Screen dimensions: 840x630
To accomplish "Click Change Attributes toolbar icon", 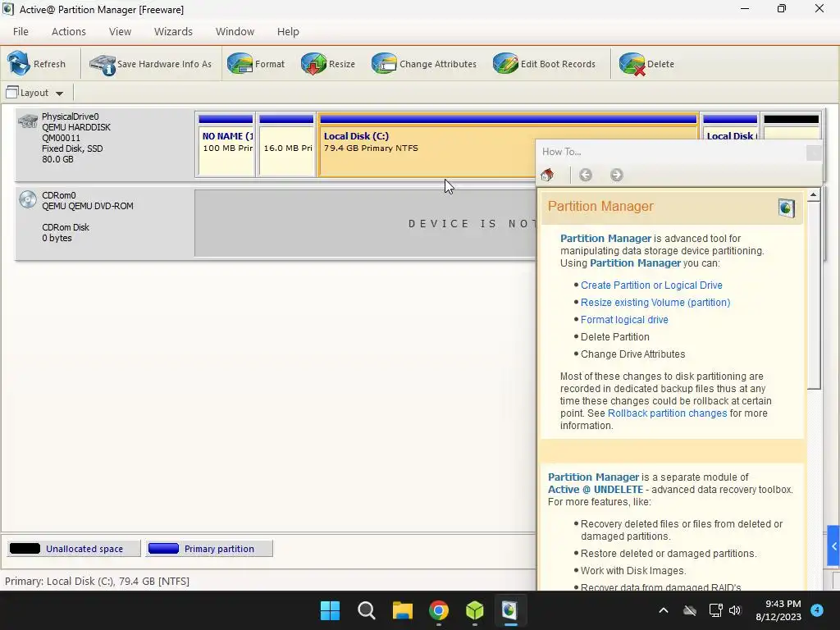I will point(384,64).
